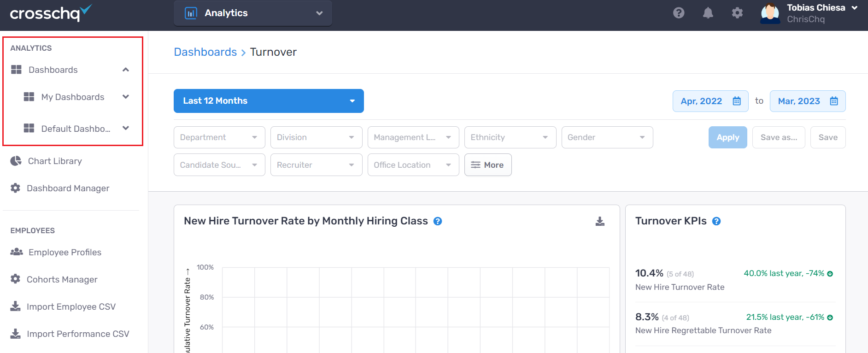Open the Ethnicity filter dropdown

click(x=510, y=137)
